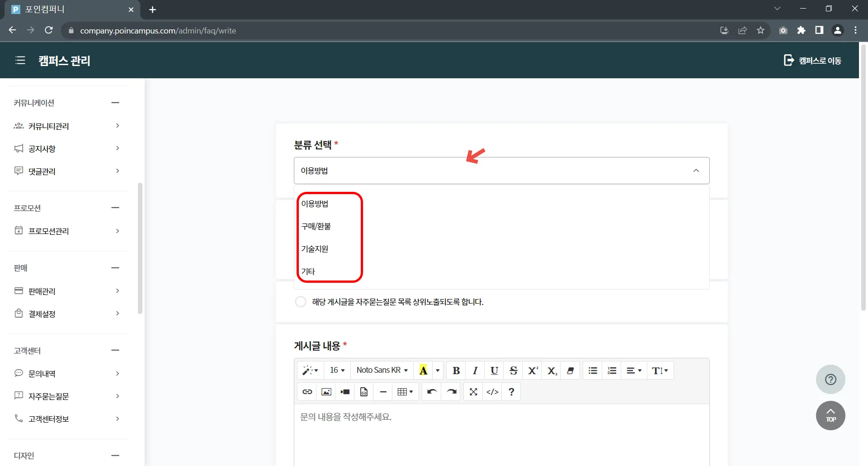Insert an unordered bullet list
This screenshot has width=868, height=466.
coord(593,371)
